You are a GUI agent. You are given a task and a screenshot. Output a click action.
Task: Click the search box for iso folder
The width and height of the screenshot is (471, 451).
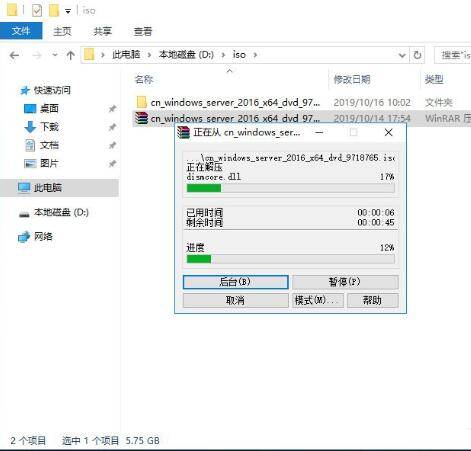tap(453, 55)
